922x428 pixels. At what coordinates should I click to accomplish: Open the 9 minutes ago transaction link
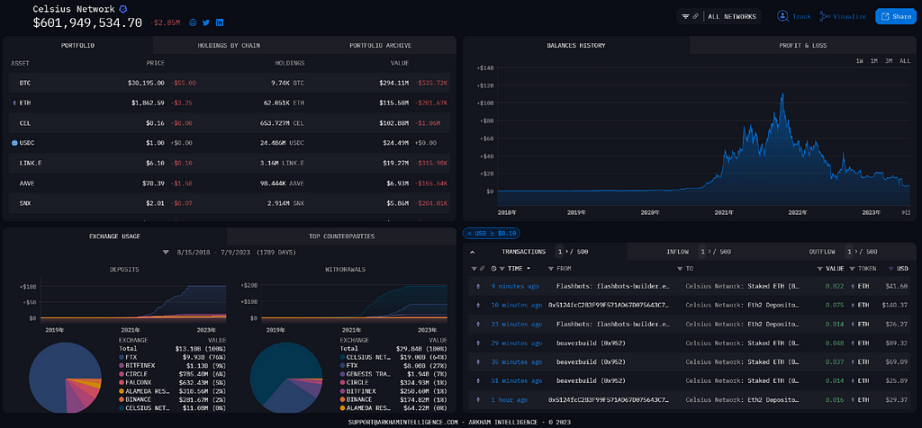tap(515, 286)
